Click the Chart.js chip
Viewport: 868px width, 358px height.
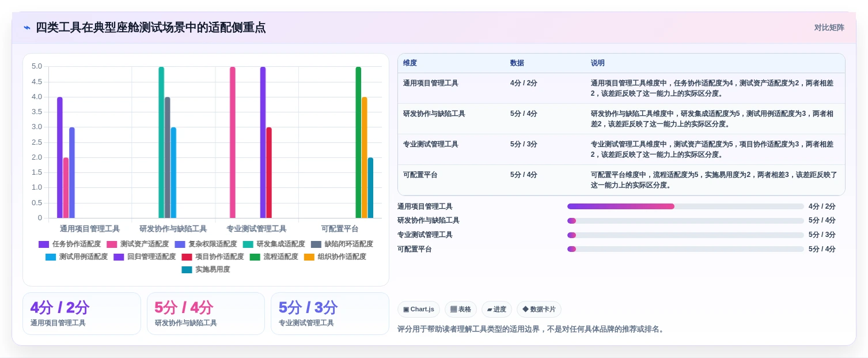point(419,310)
